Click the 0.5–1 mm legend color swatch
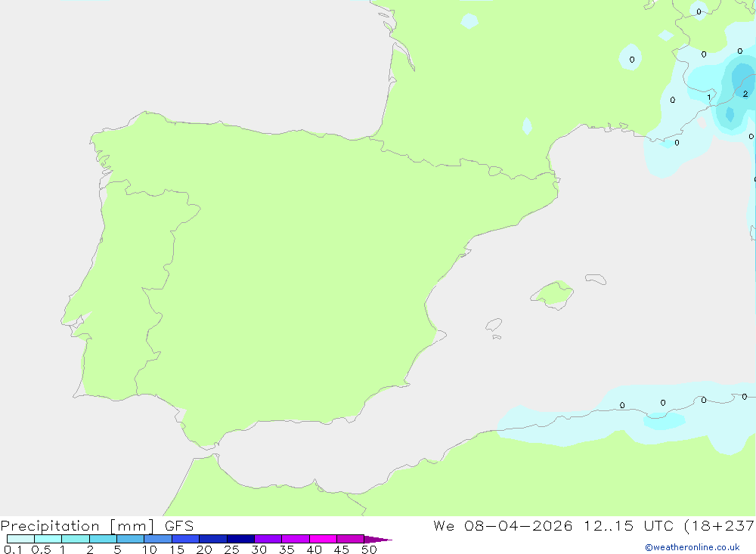The height and width of the screenshot is (554, 756). [48, 539]
